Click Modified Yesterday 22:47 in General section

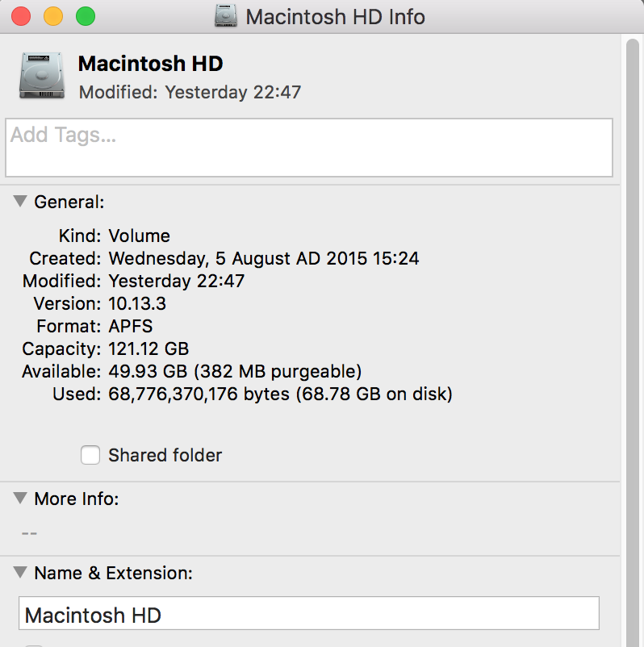(176, 281)
